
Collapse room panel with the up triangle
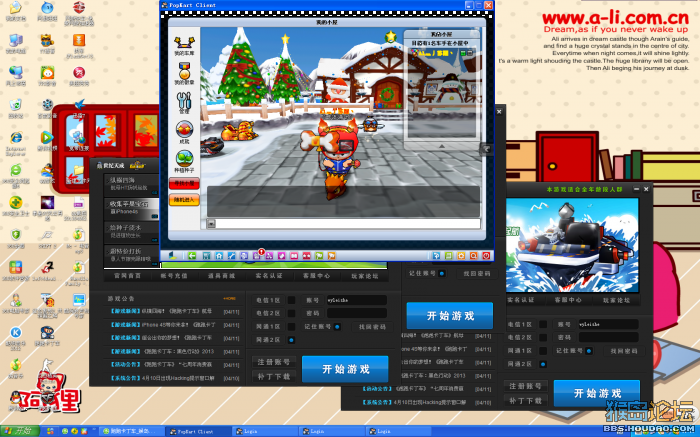click(442, 146)
